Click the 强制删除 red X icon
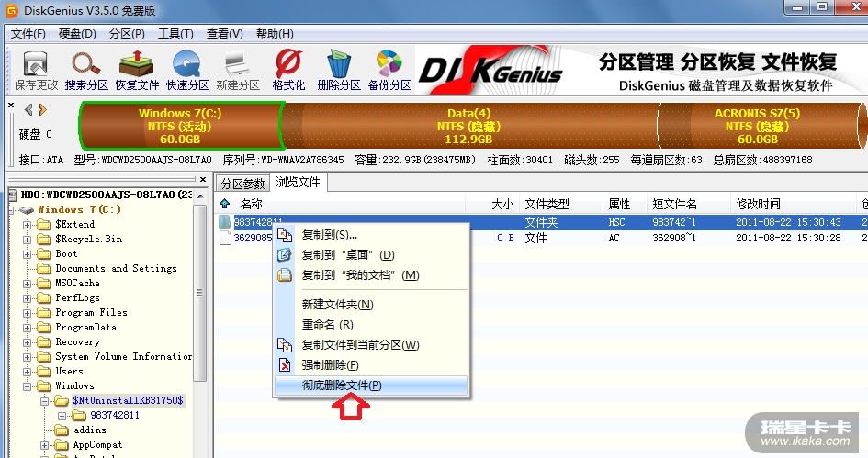 pyautogui.click(x=285, y=365)
